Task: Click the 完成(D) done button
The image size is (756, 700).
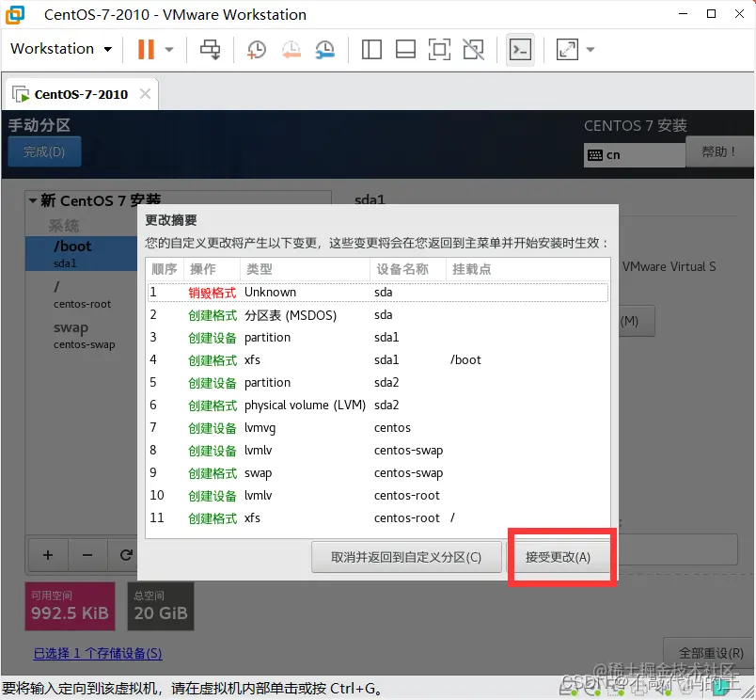Action: tap(44, 151)
